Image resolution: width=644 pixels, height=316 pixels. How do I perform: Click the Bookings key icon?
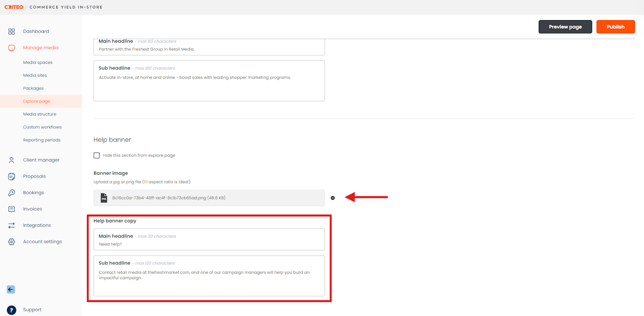coord(12,193)
